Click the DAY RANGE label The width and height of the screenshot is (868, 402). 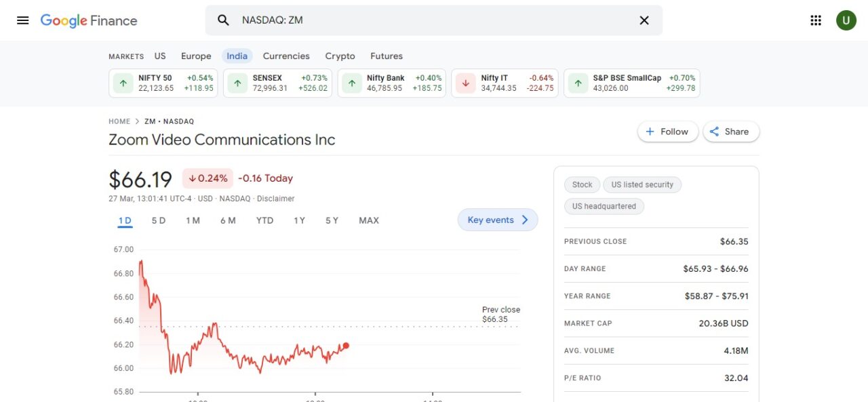click(585, 269)
